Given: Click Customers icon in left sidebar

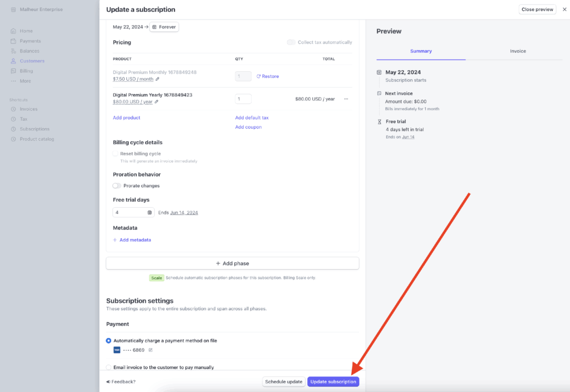Looking at the screenshot, I should (13, 61).
